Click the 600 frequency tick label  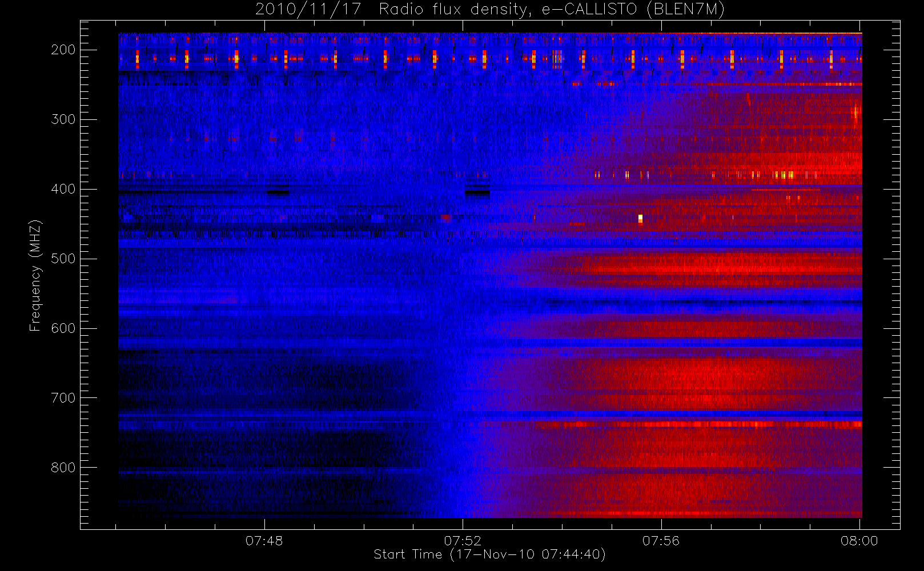[x=63, y=328]
